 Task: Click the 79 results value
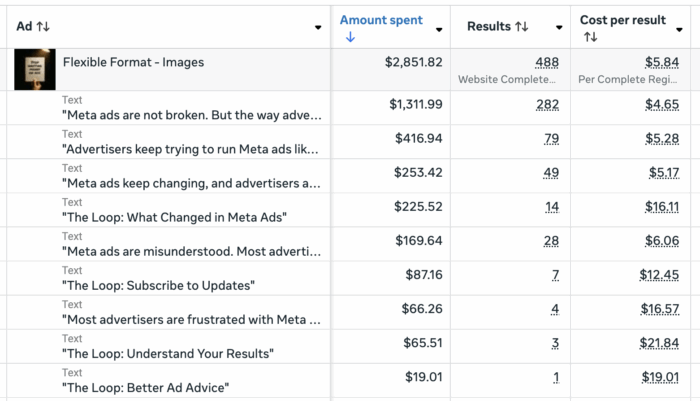coord(550,138)
